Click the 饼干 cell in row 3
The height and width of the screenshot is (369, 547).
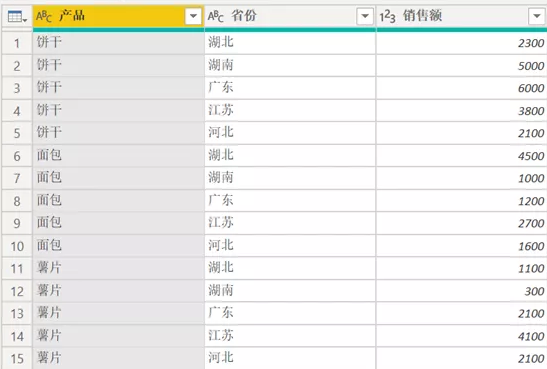pos(118,88)
